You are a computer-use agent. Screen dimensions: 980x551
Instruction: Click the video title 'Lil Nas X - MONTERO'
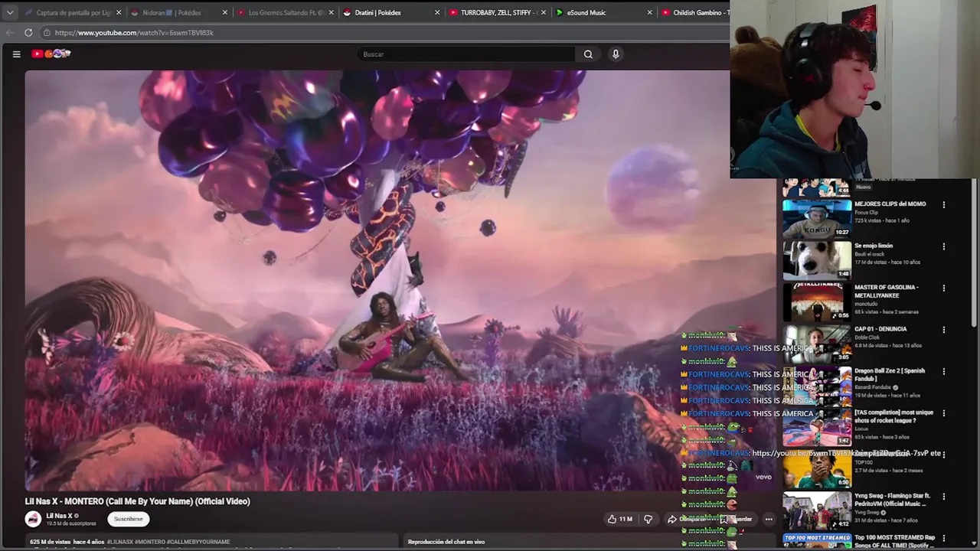tap(138, 501)
